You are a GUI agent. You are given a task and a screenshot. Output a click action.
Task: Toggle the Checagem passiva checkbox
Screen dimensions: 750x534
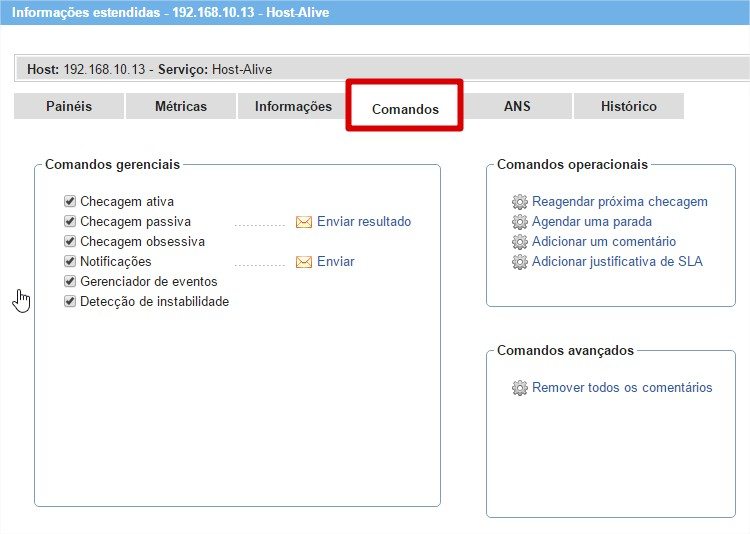pos(70,221)
